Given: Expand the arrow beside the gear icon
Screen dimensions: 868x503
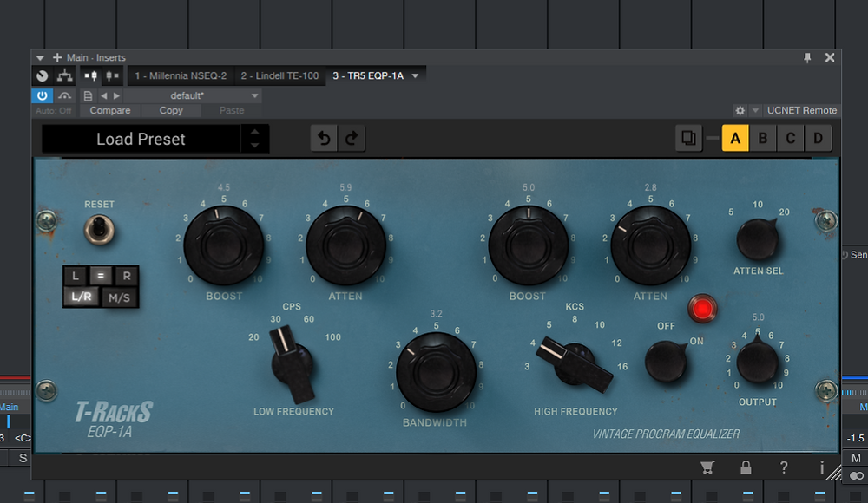Looking at the screenshot, I should [x=755, y=111].
